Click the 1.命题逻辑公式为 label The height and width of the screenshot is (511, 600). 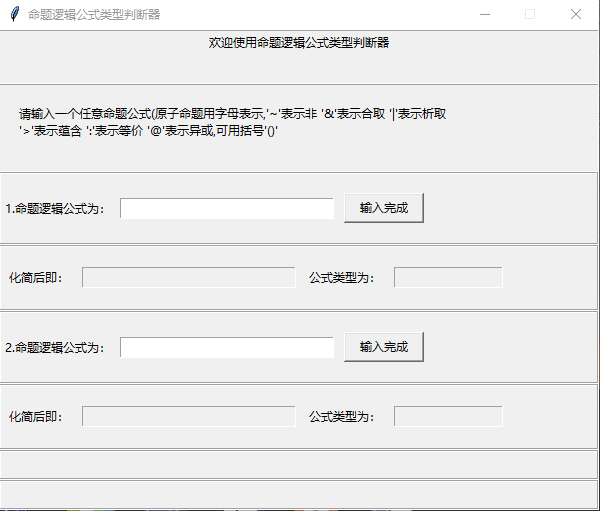pos(55,209)
